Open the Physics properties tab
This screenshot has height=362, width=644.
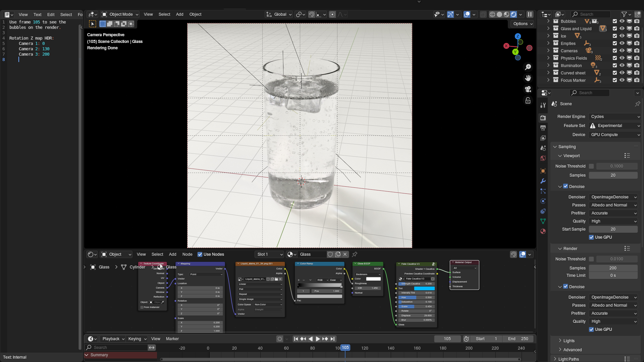tap(543, 201)
